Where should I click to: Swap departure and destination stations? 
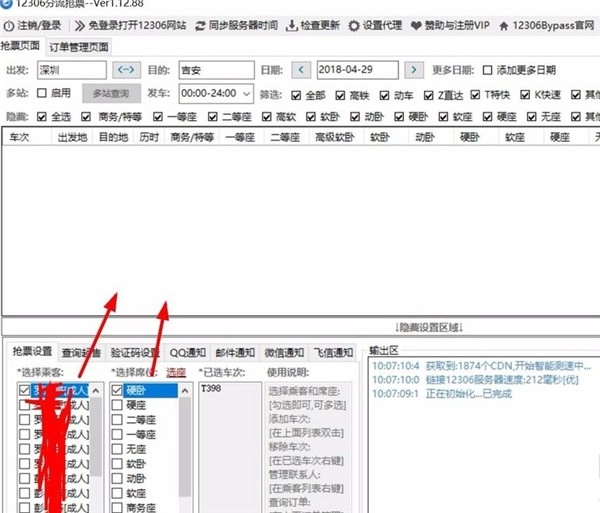126,70
